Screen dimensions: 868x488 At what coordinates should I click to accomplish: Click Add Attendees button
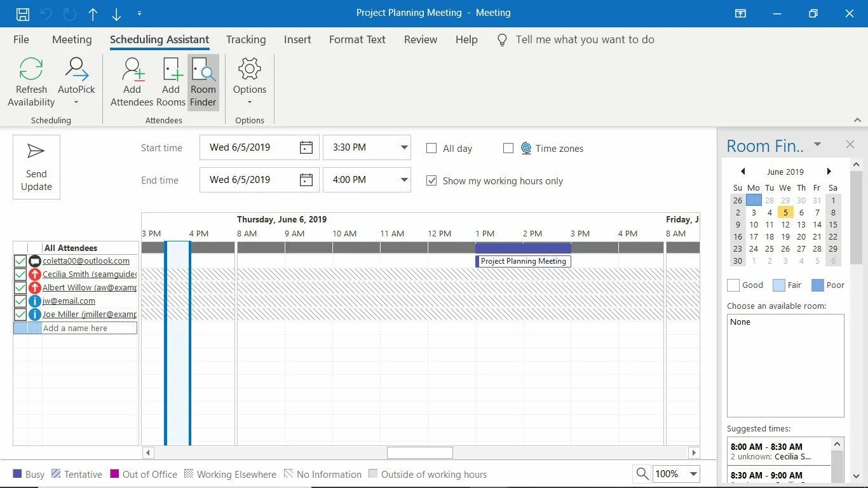coord(132,83)
